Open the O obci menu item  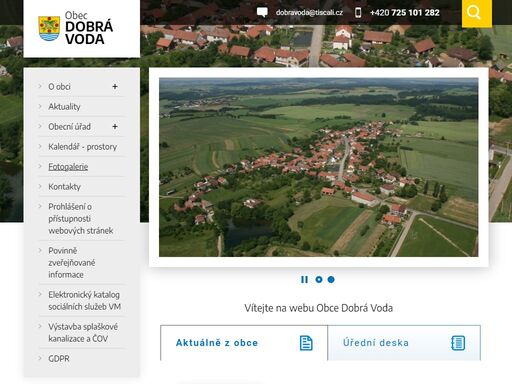[59, 87]
